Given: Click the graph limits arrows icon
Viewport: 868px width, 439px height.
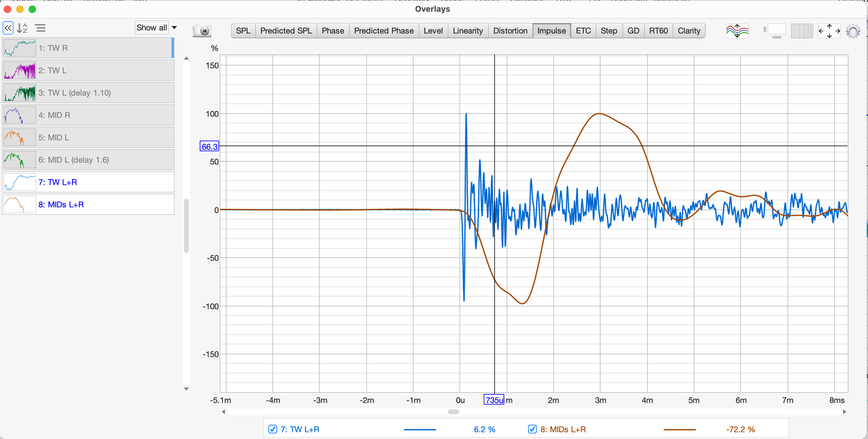Looking at the screenshot, I should [x=829, y=31].
